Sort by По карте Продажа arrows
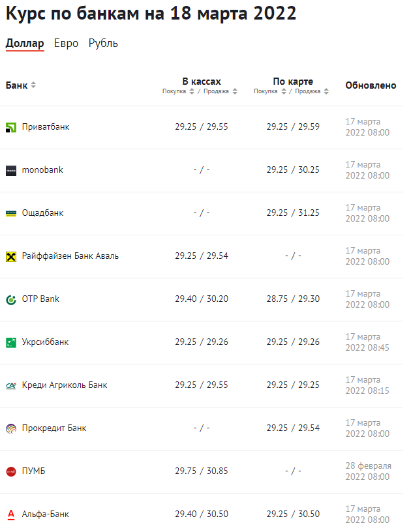 [326, 91]
